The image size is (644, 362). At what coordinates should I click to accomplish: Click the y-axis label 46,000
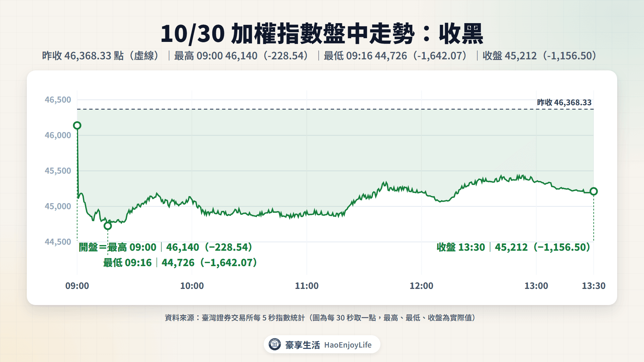pos(58,135)
